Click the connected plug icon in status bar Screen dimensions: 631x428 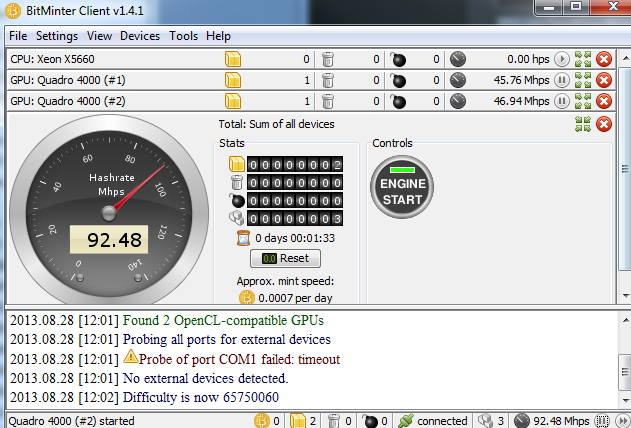(x=406, y=421)
